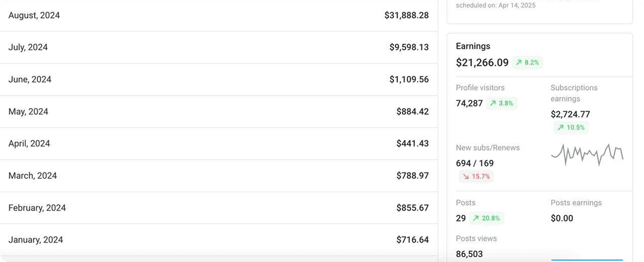Open the January, 2024 earnings row
Viewport: 644px width, 262px height.
point(218,240)
